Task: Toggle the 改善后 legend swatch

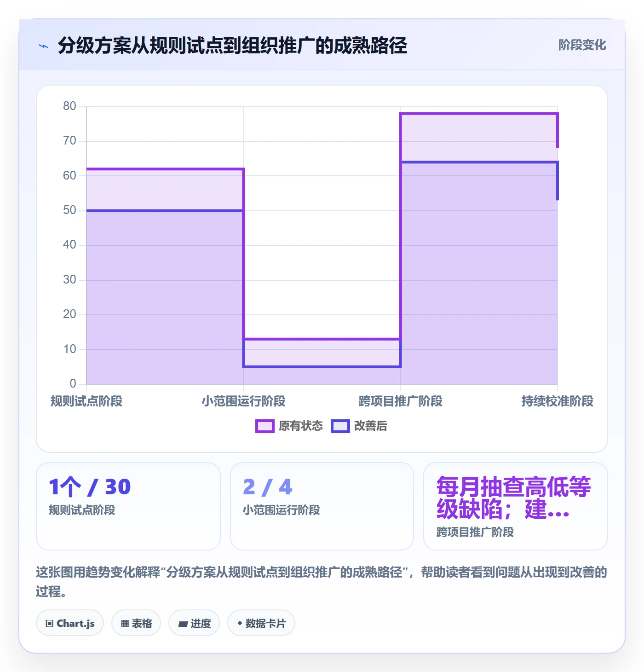Action: pos(340,426)
